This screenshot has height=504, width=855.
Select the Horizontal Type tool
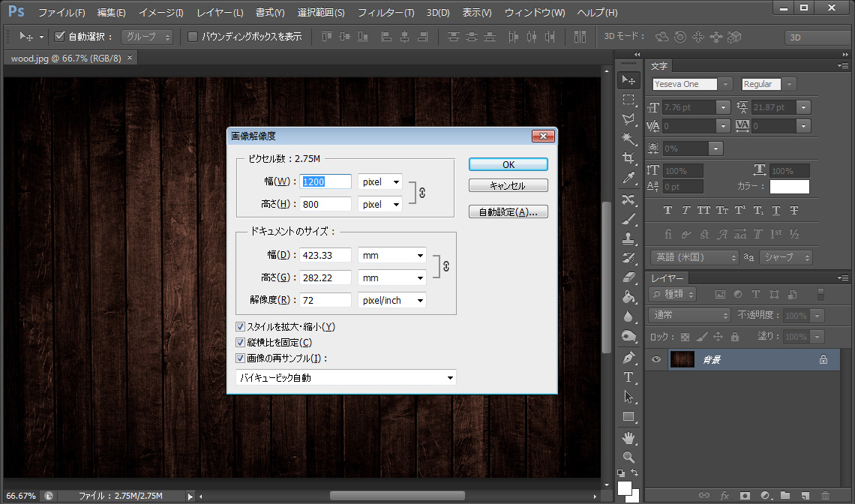tap(628, 377)
